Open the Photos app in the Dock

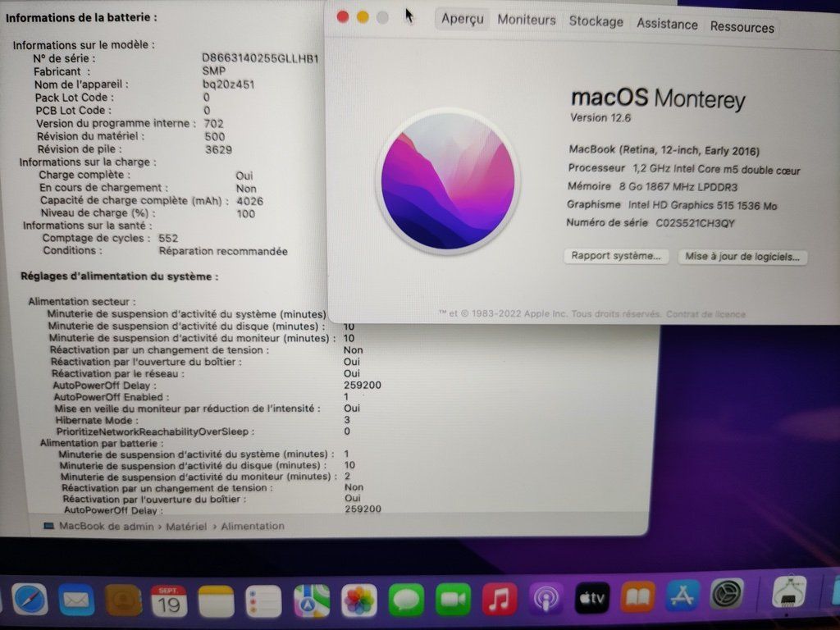coord(359,600)
